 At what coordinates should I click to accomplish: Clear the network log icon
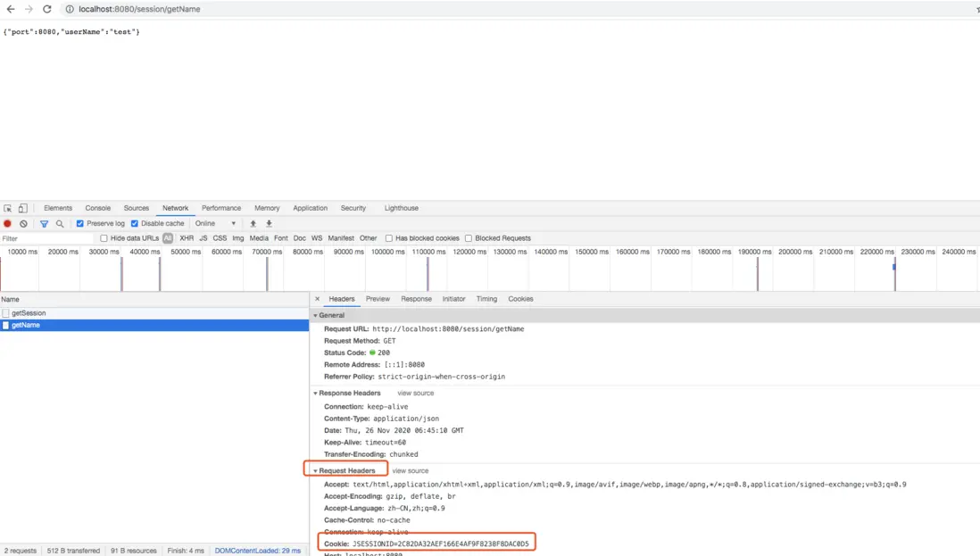[x=24, y=224]
